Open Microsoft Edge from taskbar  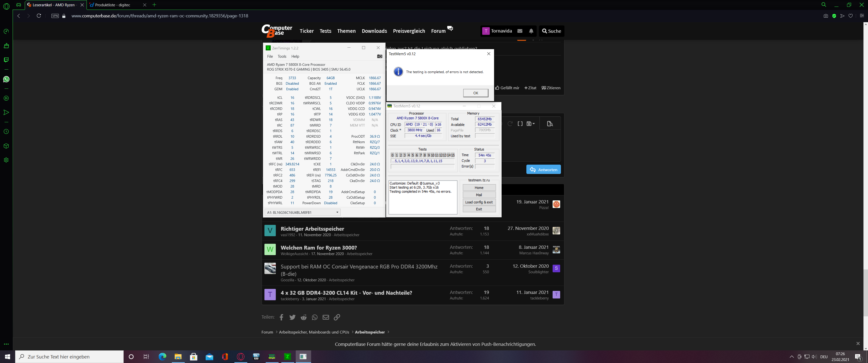162,357
